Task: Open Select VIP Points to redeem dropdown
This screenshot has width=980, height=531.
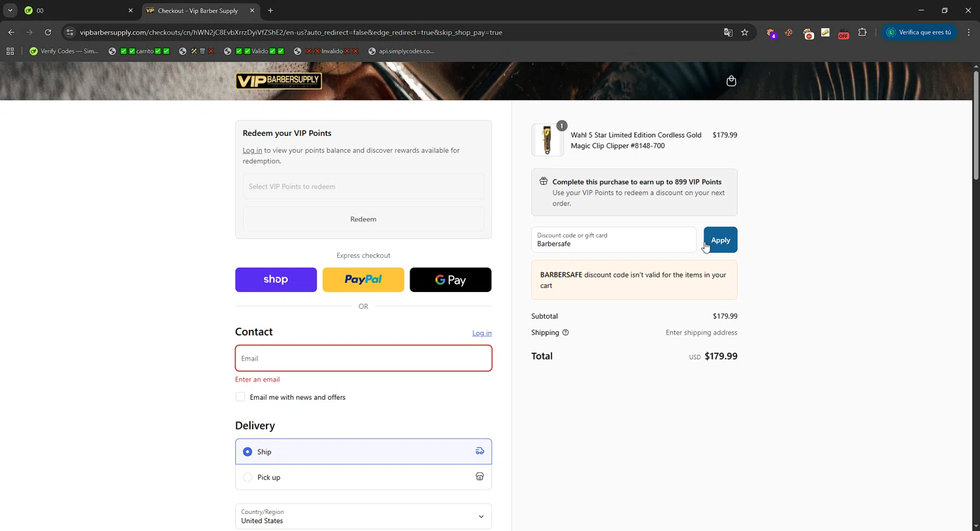Action: pyautogui.click(x=363, y=186)
